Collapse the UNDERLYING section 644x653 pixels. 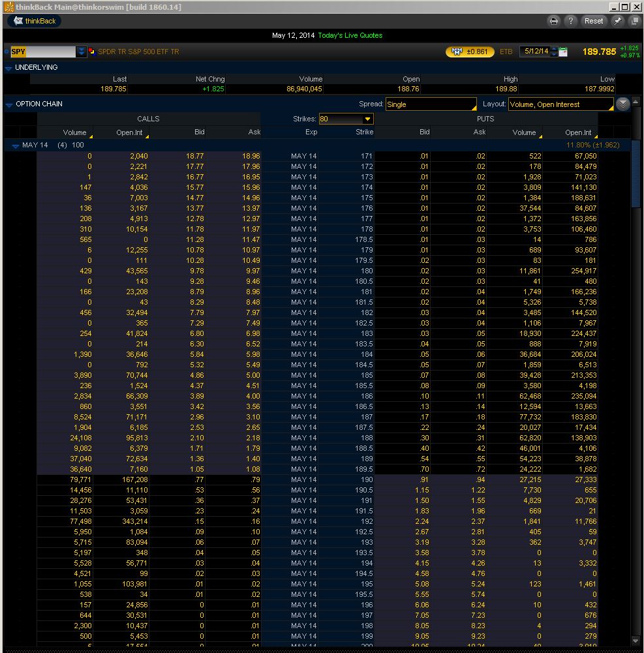pyautogui.click(x=8, y=68)
